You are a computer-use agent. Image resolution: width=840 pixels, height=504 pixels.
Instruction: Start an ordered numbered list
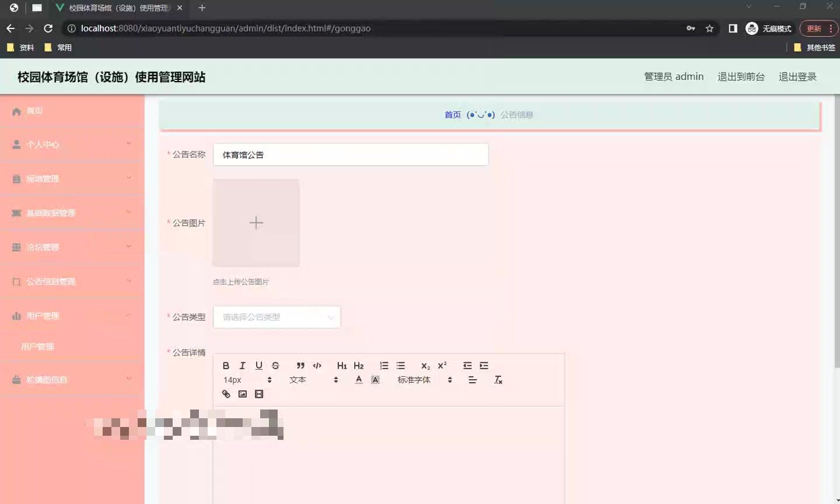tap(384, 366)
